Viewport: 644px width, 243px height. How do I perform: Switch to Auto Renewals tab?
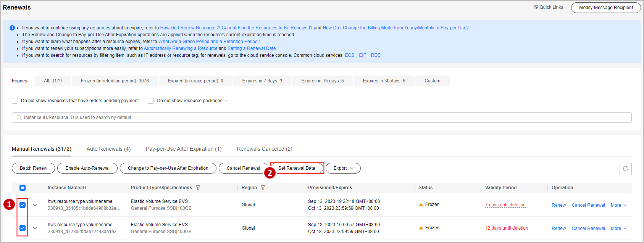pos(108,149)
